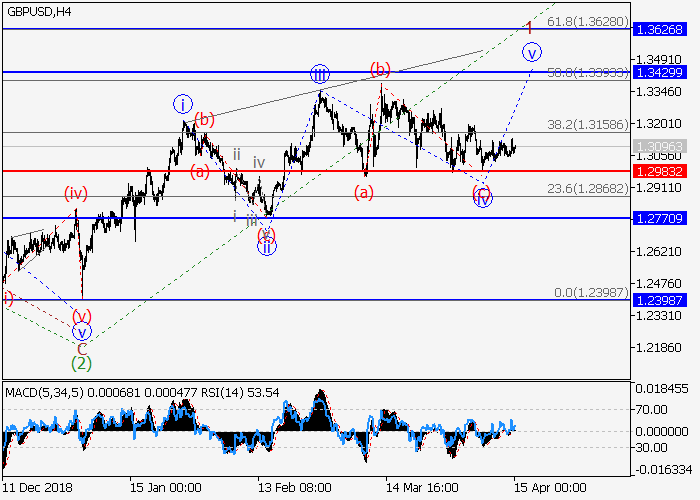Click the 1.24760 price axis value
This screenshot has height=500, width=700.
pyautogui.click(x=658, y=283)
